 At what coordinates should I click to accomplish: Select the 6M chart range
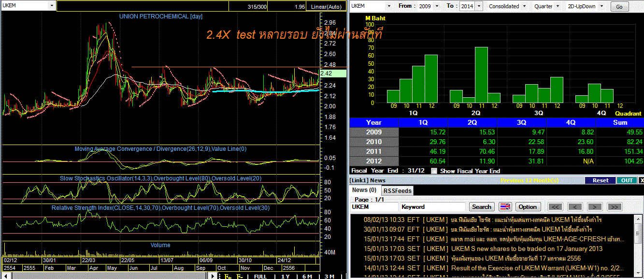(x=307, y=276)
